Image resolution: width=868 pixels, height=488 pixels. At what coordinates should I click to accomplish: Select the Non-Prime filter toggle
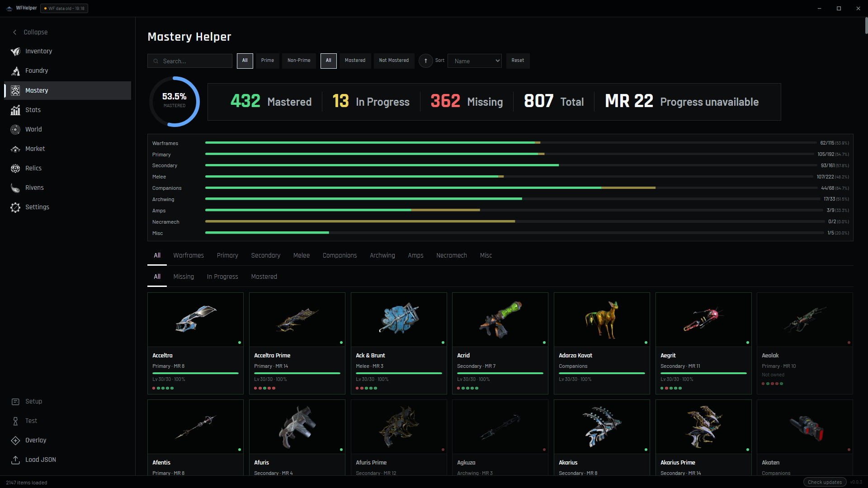[299, 61]
